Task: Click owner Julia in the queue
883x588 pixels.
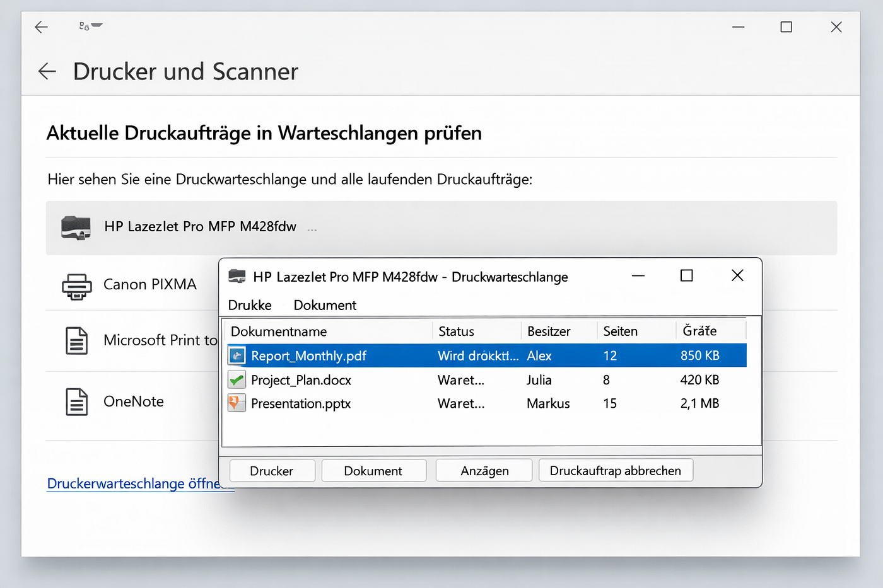Action: click(539, 379)
